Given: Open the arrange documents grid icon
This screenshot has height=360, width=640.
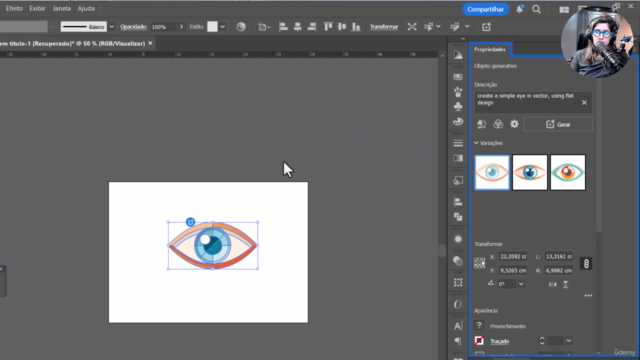Looking at the screenshot, I should click(x=564, y=9).
